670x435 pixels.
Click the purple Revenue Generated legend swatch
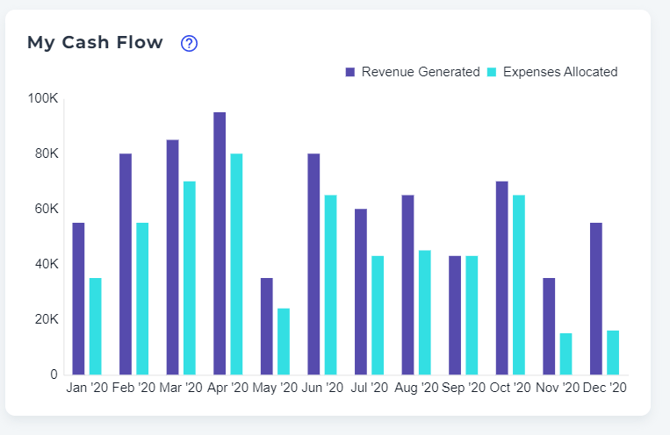(351, 72)
